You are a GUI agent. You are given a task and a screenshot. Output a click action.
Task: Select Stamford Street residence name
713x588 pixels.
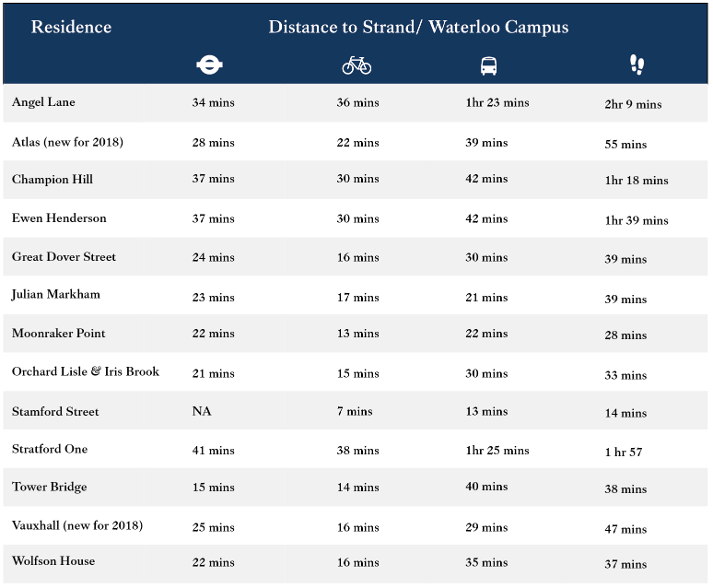[x=55, y=411]
